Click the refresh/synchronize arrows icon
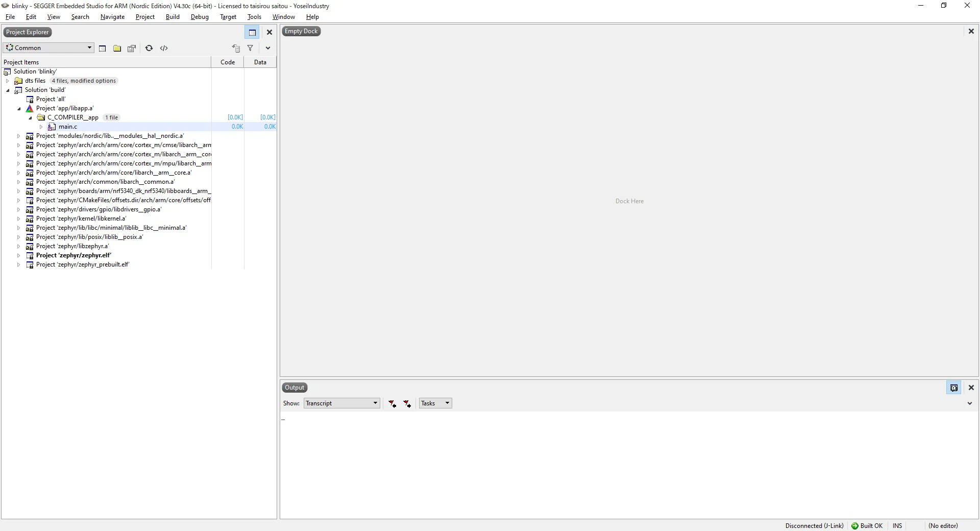 [149, 48]
